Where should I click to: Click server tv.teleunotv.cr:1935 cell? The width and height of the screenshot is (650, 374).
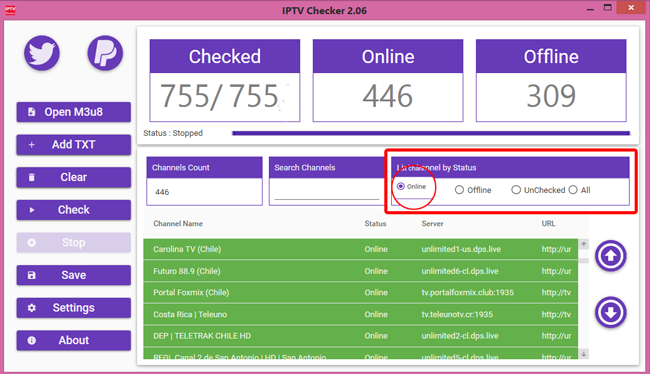point(457,314)
